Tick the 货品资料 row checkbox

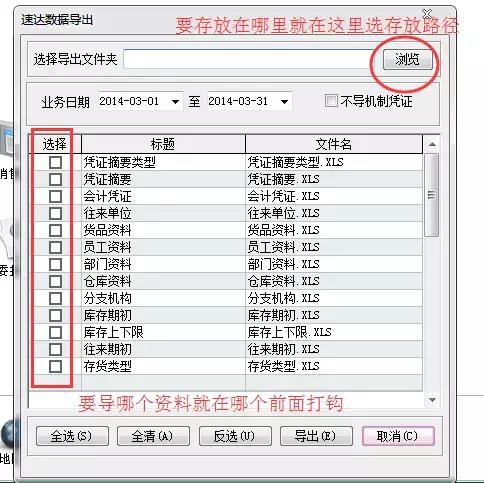pos(55,230)
